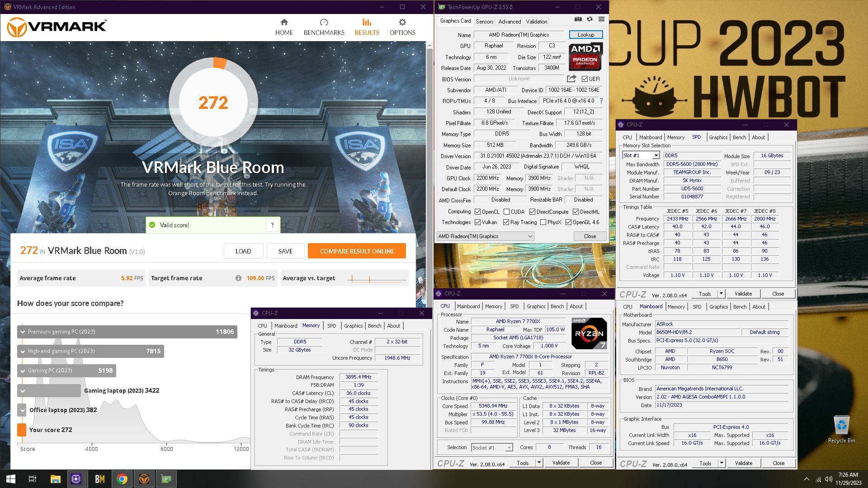Image resolution: width=868 pixels, height=488 pixels.
Task: Click Close button in GPU-Z
Action: click(590, 236)
